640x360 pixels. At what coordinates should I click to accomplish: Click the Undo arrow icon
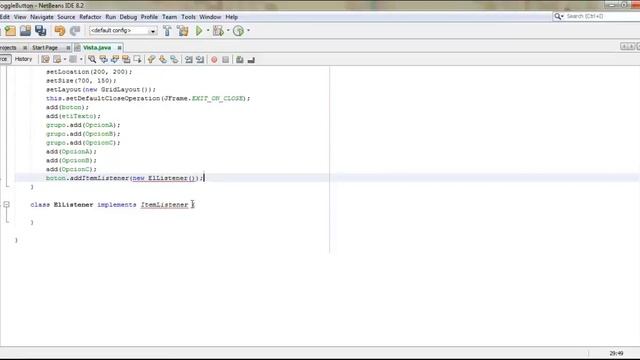point(60,31)
